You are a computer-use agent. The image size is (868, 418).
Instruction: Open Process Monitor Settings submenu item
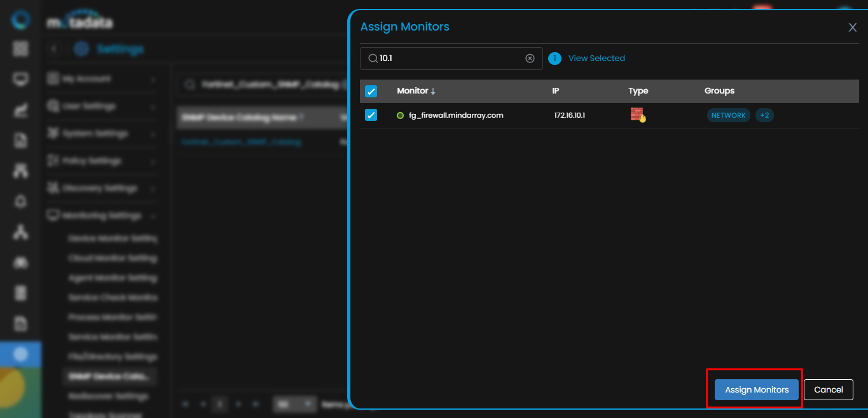[x=112, y=317]
